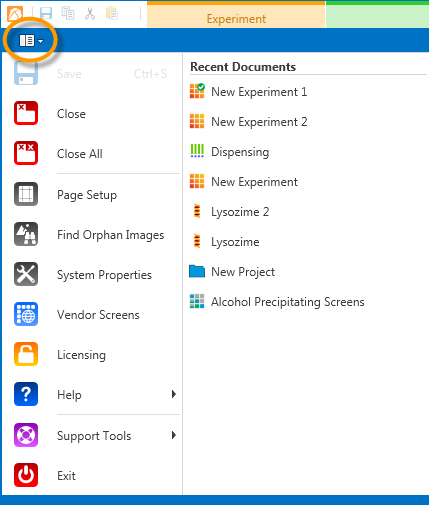Viewport: 429px width, 505px height.
Task: Click the Support Tools lifebuoy icon
Action: (x=26, y=435)
